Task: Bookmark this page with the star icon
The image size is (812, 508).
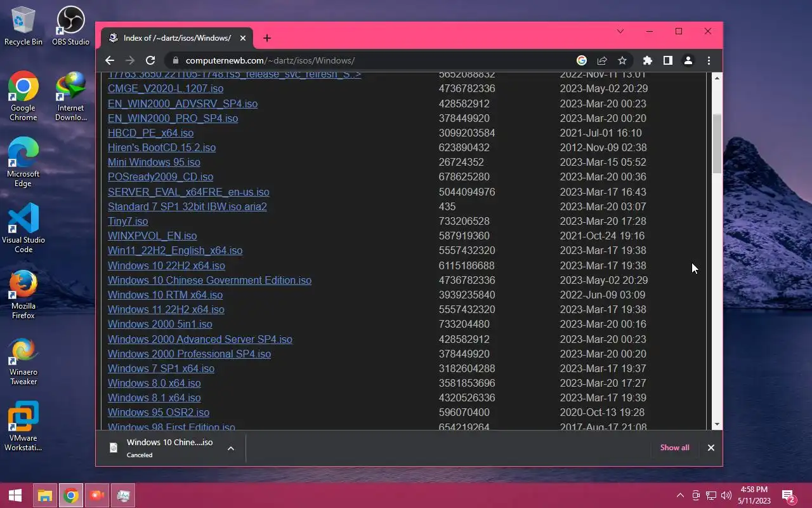Action: tap(622, 60)
